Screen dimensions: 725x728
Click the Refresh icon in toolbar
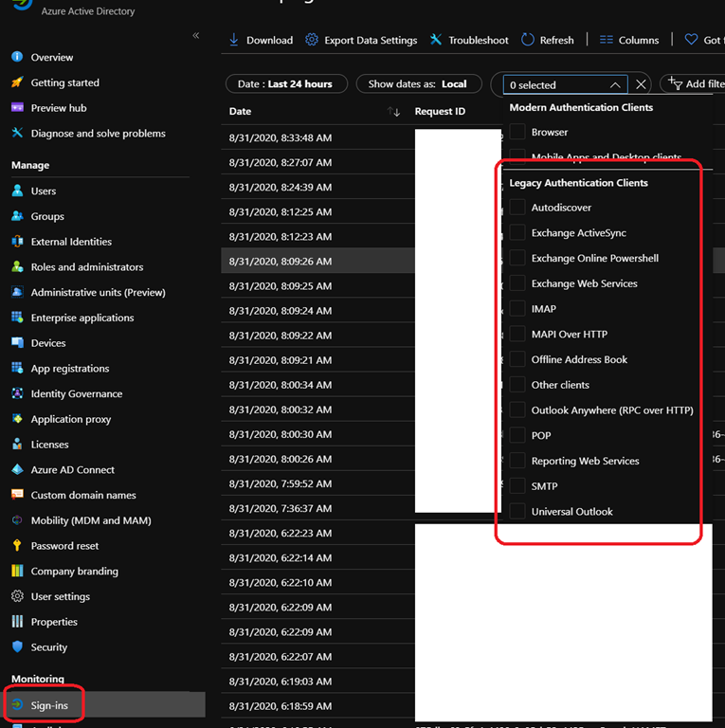[x=528, y=40]
